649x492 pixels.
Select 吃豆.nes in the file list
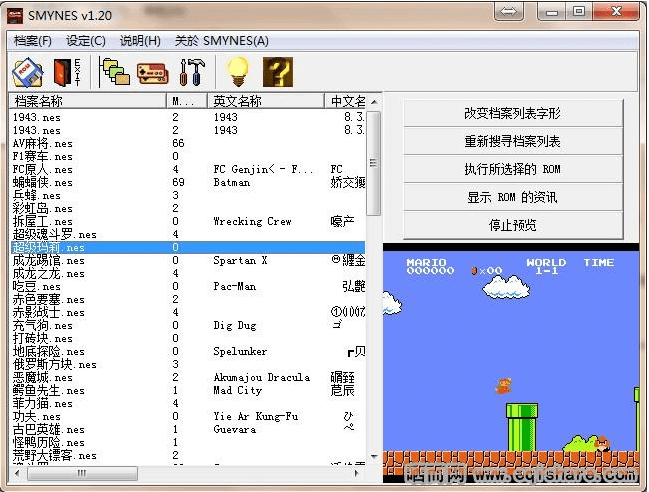(36, 286)
